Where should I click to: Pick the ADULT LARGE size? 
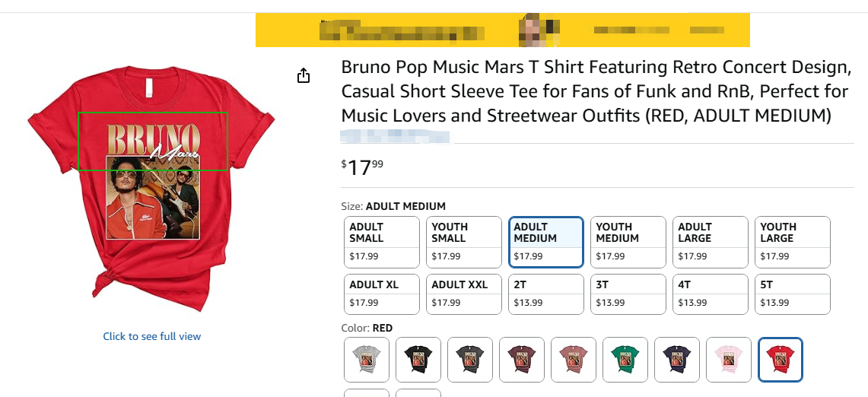(711, 242)
